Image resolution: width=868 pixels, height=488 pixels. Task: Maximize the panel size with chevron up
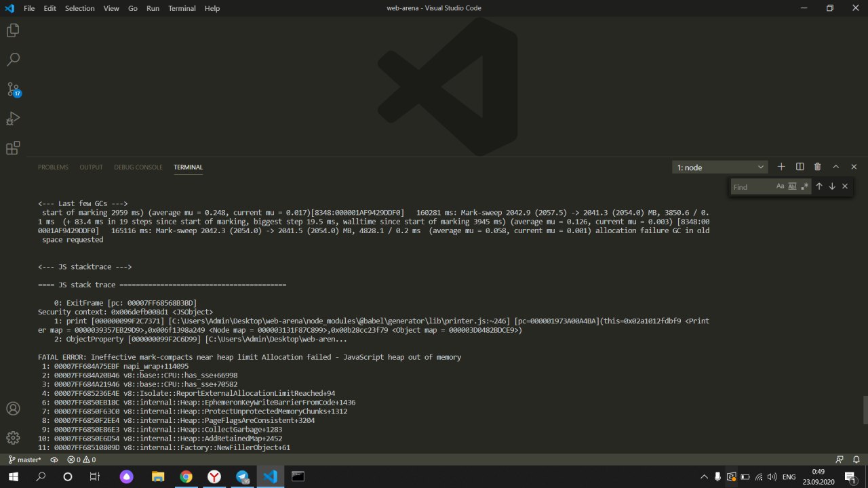pyautogui.click(x=836, y=167)
